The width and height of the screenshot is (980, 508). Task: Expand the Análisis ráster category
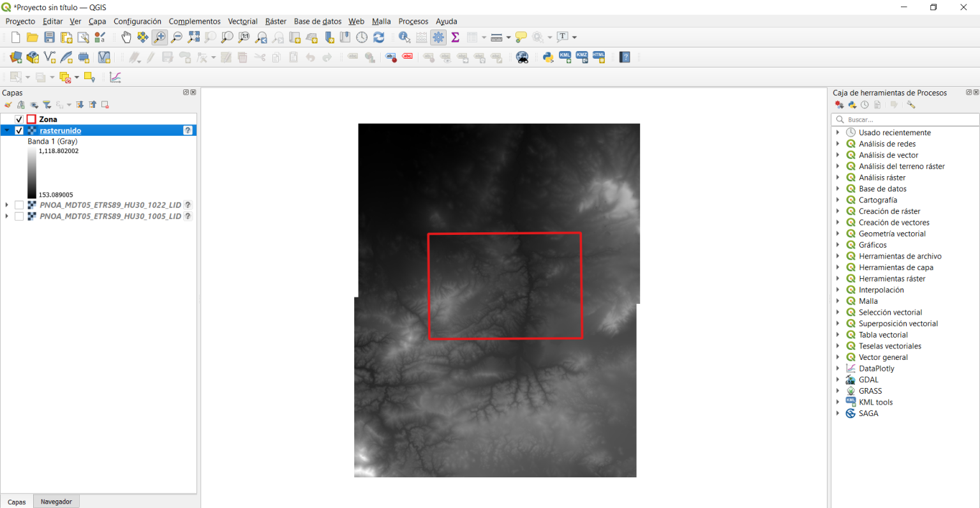click(838, 177)
